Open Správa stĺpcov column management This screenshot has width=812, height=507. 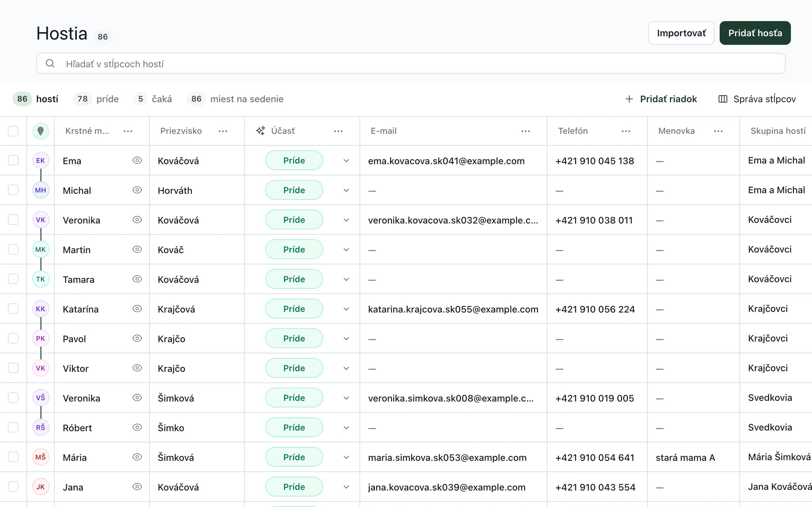[757, 99]
